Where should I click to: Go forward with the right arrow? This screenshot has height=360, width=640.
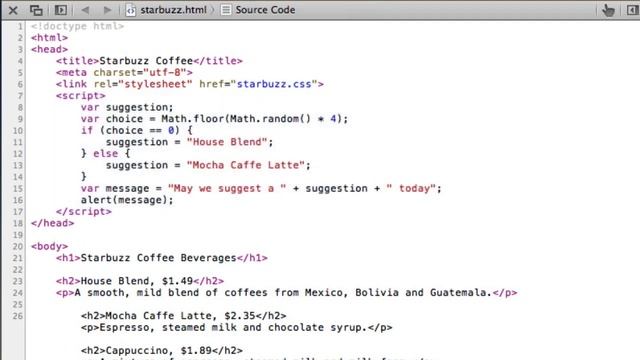point(107,10)
